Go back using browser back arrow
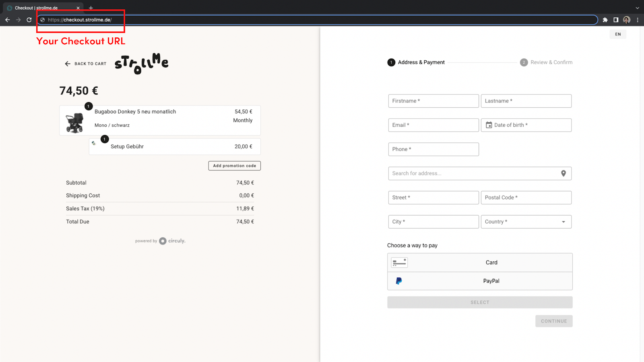Image resolution: width=644 pixels, height=362 pixels. tap(7, 20)
